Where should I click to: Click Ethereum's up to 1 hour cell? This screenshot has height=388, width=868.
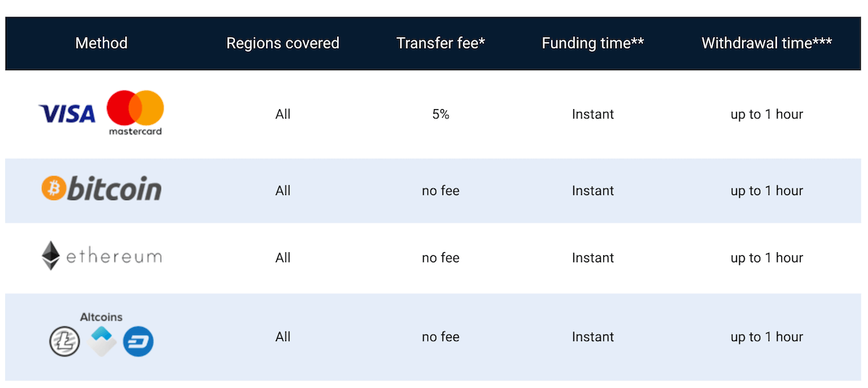[x=767, y=258]
